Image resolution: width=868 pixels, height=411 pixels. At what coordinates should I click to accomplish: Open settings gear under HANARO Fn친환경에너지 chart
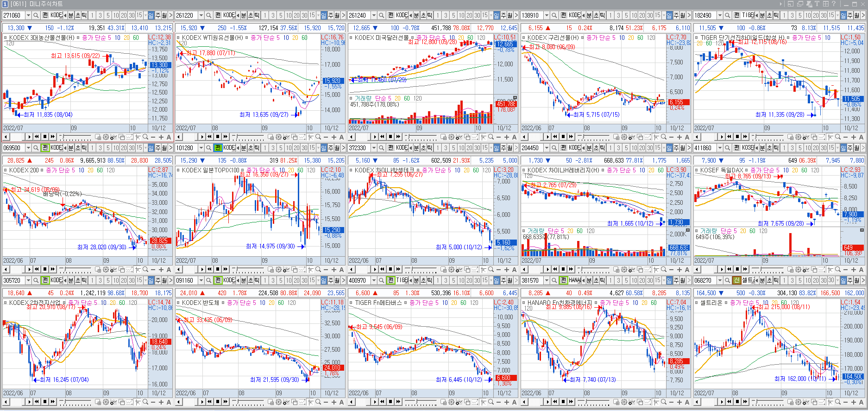[624, 402]
